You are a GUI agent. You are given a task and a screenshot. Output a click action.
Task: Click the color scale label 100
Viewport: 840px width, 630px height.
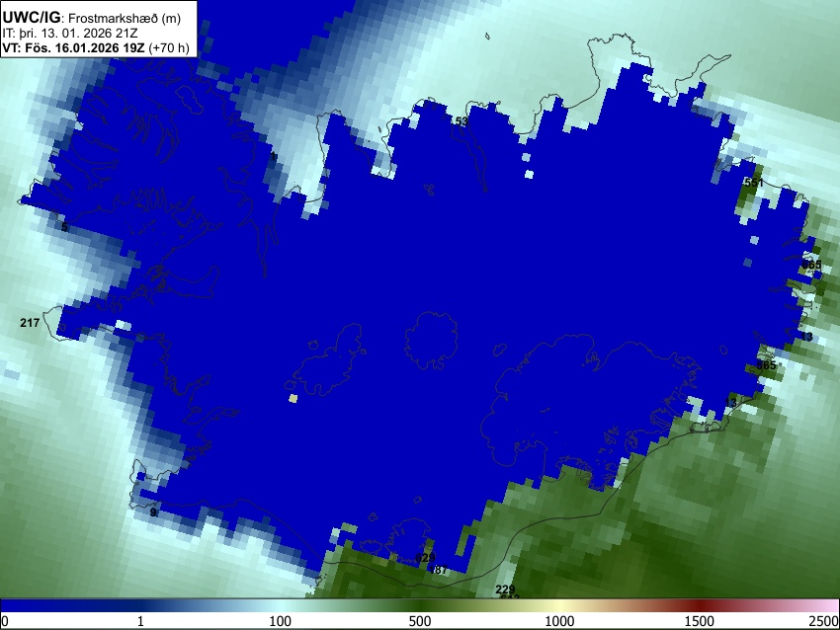coord(280,621)
